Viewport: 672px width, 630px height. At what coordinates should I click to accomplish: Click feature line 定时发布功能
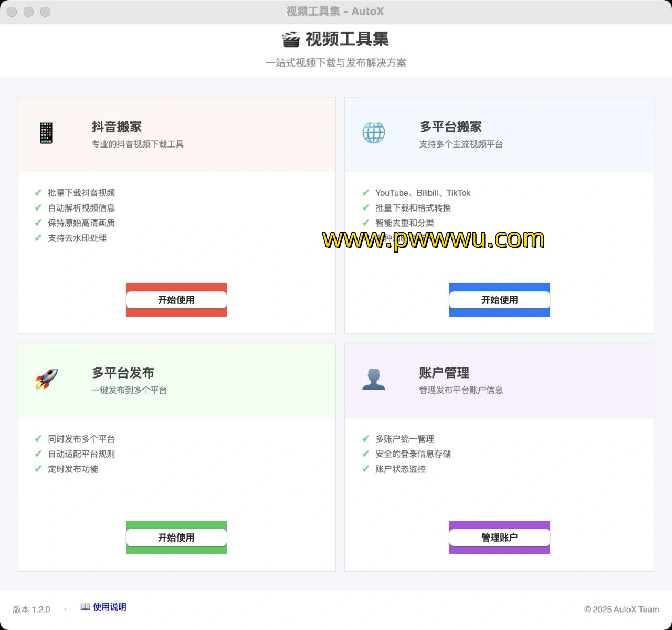[73, 469]
